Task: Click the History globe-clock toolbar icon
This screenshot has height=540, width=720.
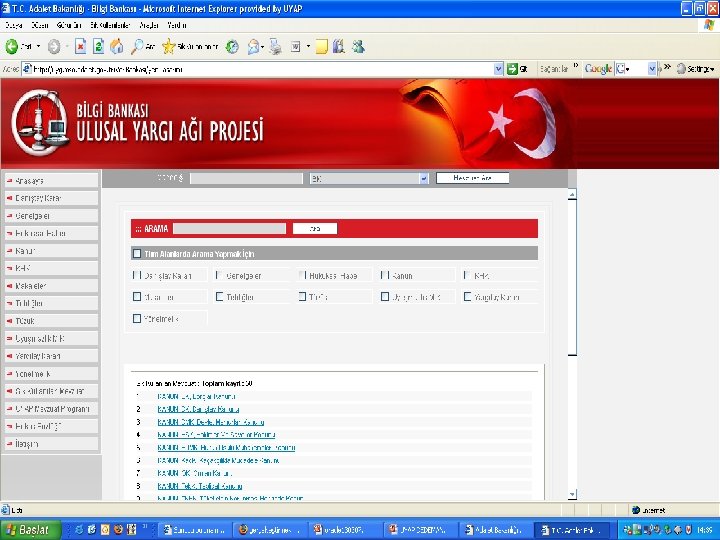Action: [232, 46]
